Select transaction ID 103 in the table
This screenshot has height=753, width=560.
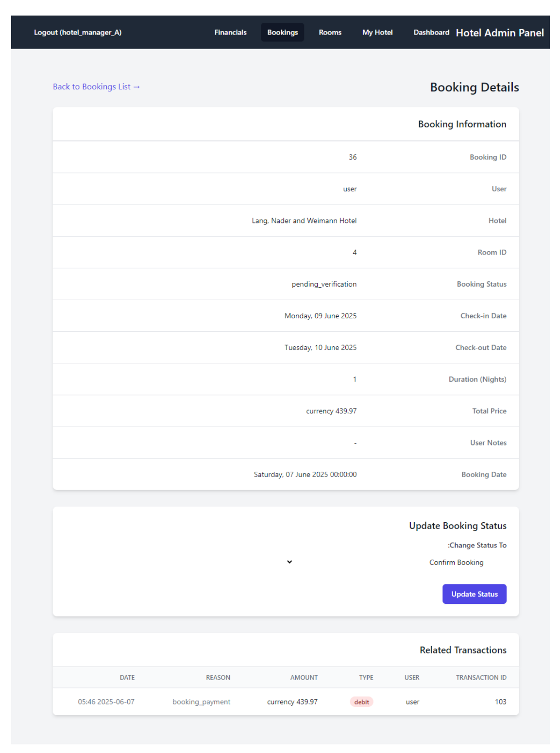[x=500, y=702]
